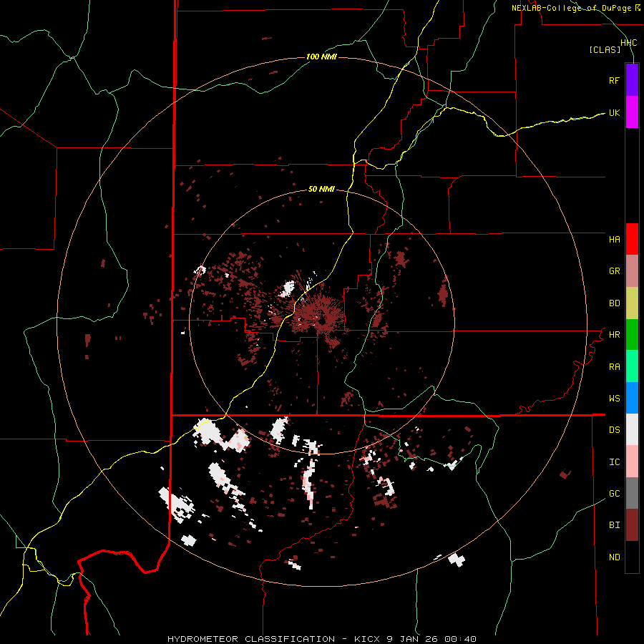Click the HA red legend swatch

(632, 239)
